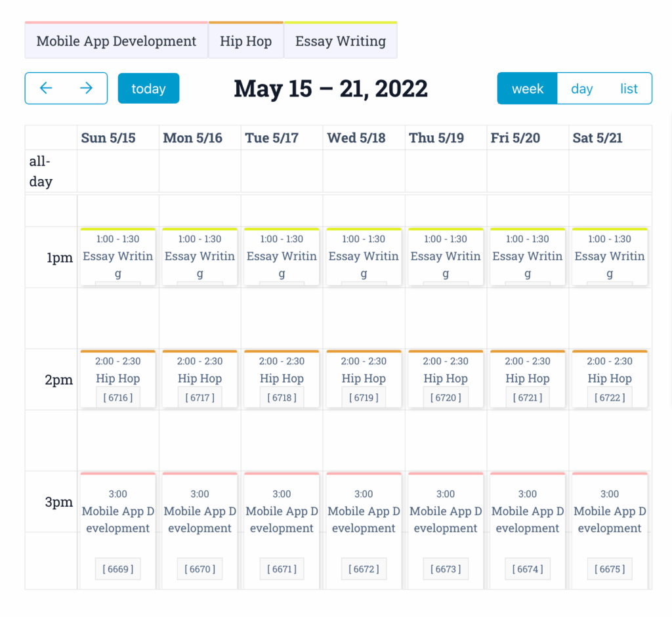
Task: Open Mobile App Development event 6675
Action: coord(610,531)
